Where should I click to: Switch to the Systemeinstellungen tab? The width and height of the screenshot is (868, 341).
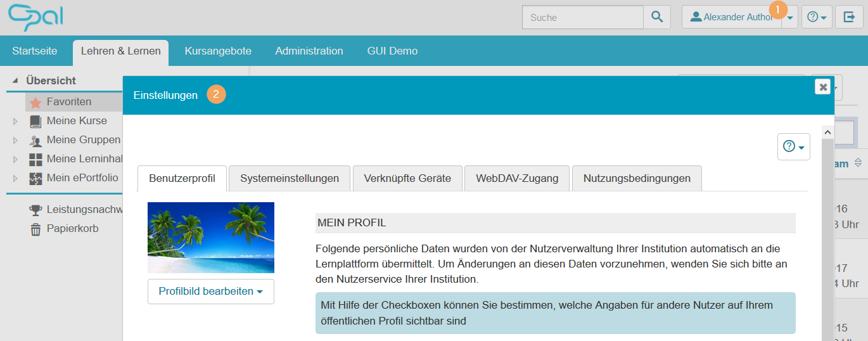tap(289, 178)
